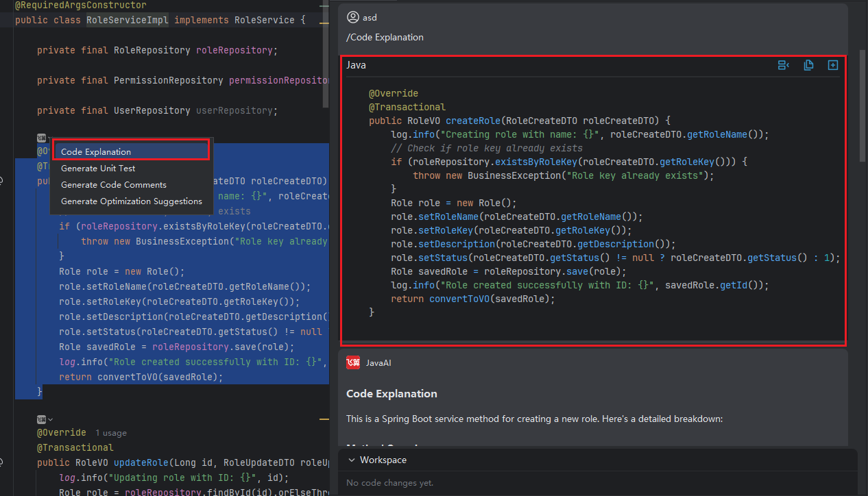Click the insert-at-cursor icon in Java code block

(x=784, y=65)
